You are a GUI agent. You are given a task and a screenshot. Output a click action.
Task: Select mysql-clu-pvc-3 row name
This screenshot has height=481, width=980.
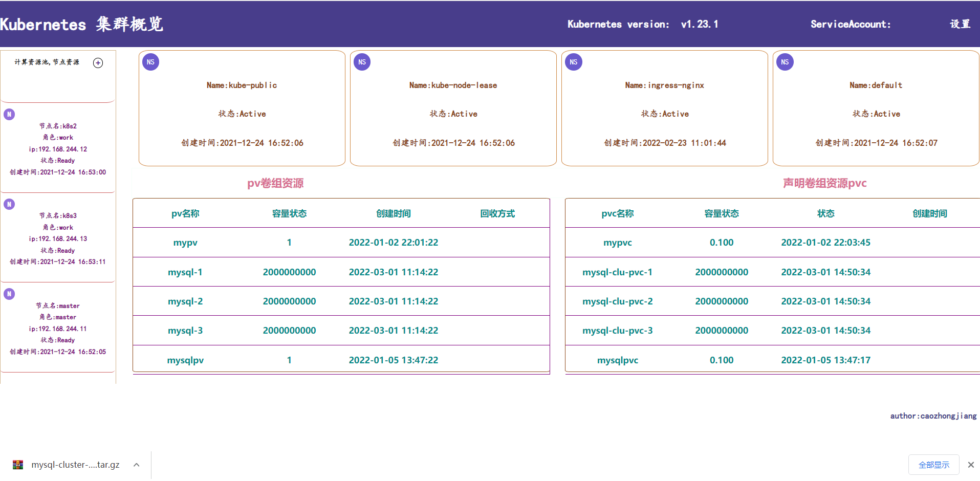[x=618, y=331]
